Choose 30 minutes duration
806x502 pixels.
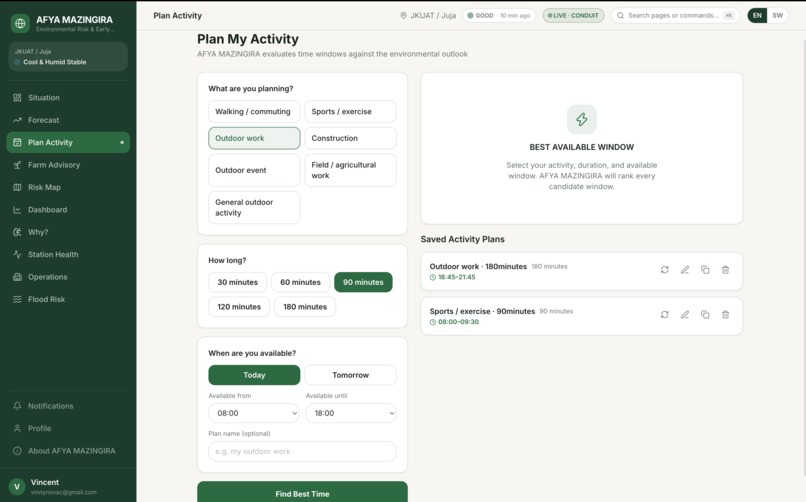point(237,282)
